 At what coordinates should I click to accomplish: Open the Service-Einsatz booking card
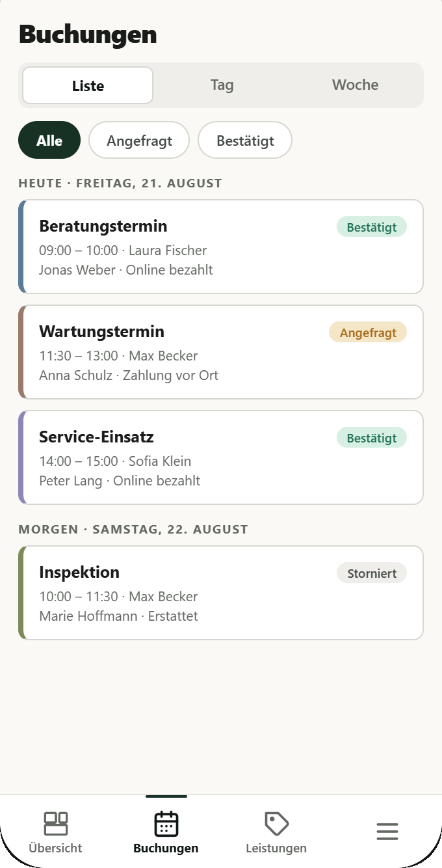pyautogui.click(x=221, y=457)
